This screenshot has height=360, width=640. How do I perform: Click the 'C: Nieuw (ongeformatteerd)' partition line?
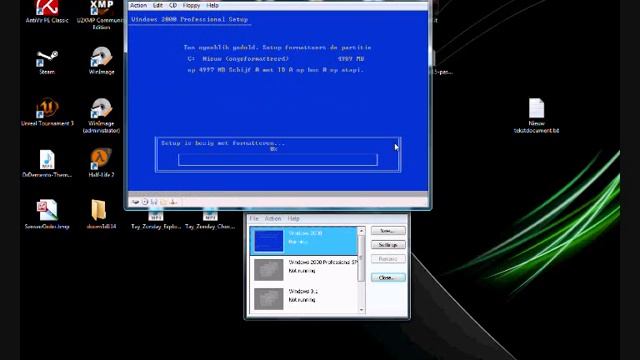click(x=276, y=59)
